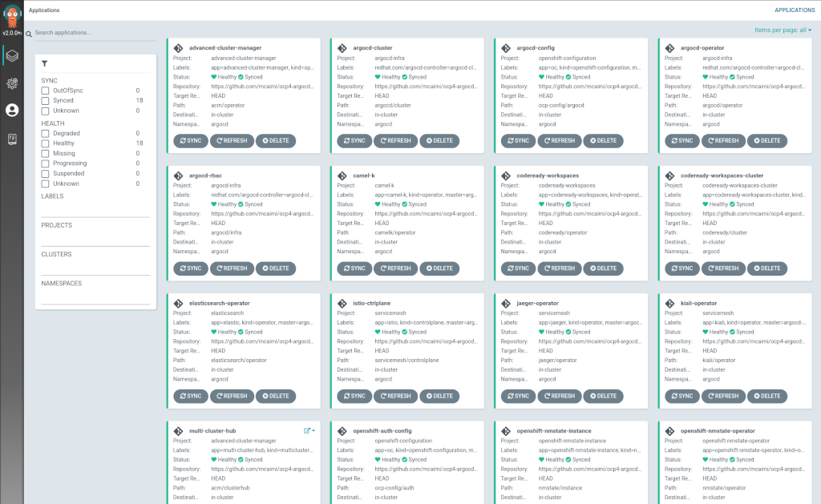
Task: Open the User Info icon in sidebar
Action: click(12, 110)
